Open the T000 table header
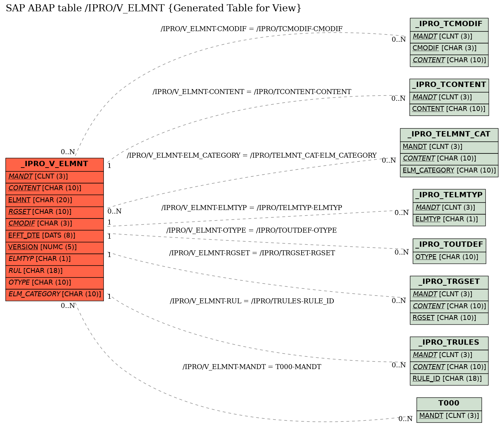This screenshot has height=426, width=504. point(449,404)
